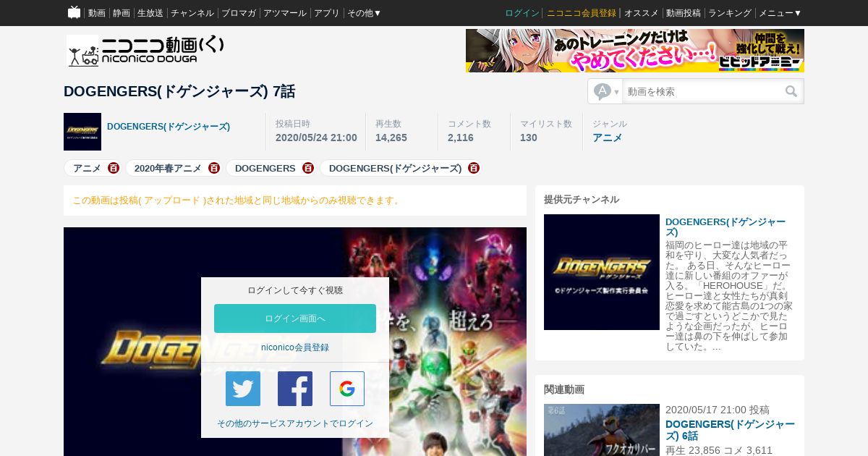Open dictionary icon next to DOGENGERS(ドゲンジャーズ) tag
The width and height of the screenshot is (868, 456).
point(474,168)
